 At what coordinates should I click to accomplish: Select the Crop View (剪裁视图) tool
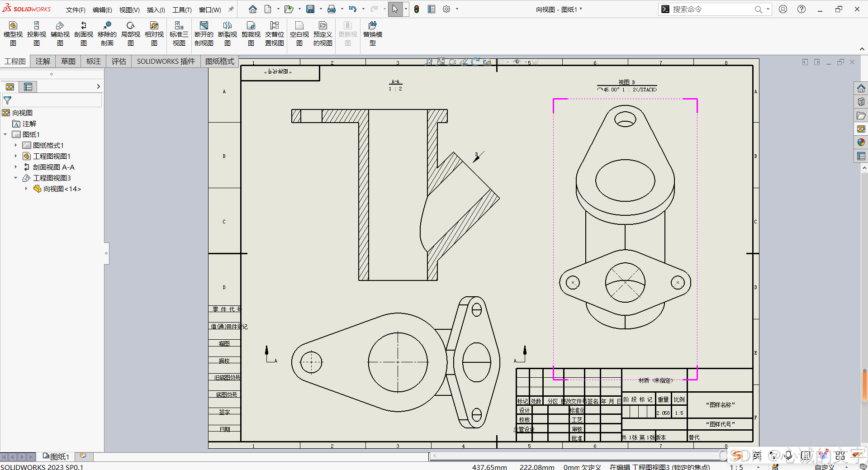(251, 34)
